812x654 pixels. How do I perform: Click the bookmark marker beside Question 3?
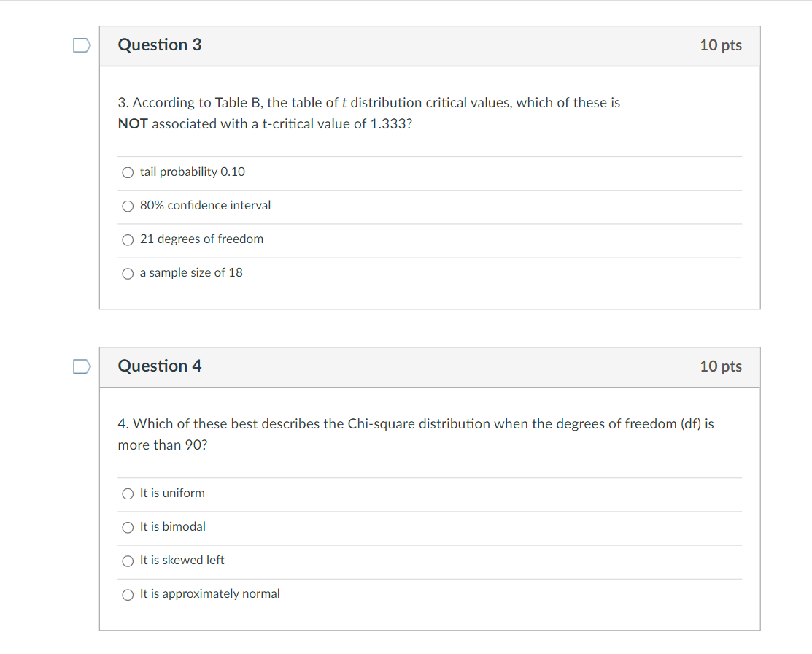(81, 45)
